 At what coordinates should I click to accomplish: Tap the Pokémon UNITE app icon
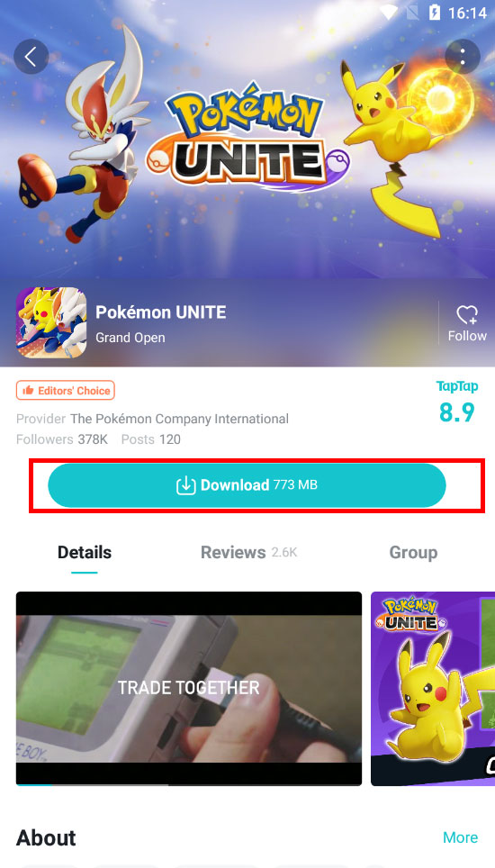click(x=51, y=322)
